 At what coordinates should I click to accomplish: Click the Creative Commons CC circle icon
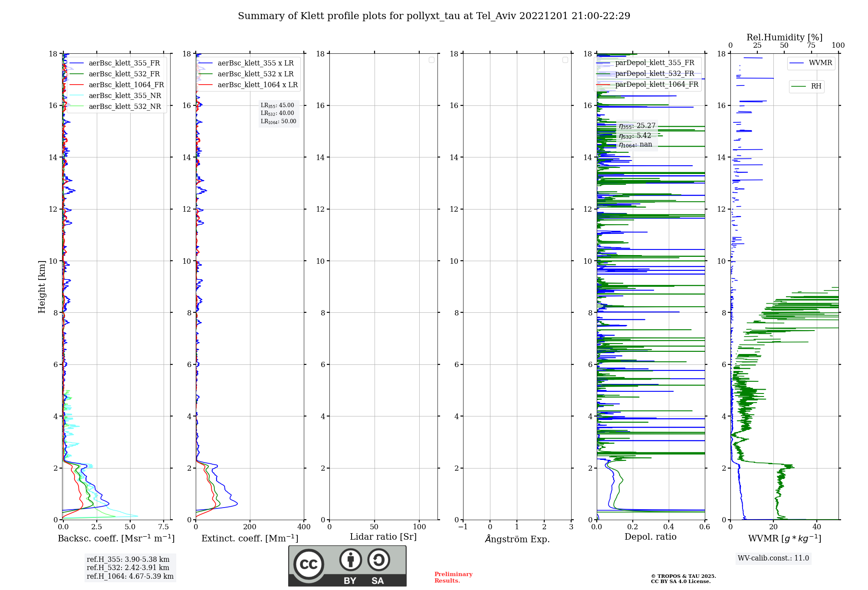point(309,564)
